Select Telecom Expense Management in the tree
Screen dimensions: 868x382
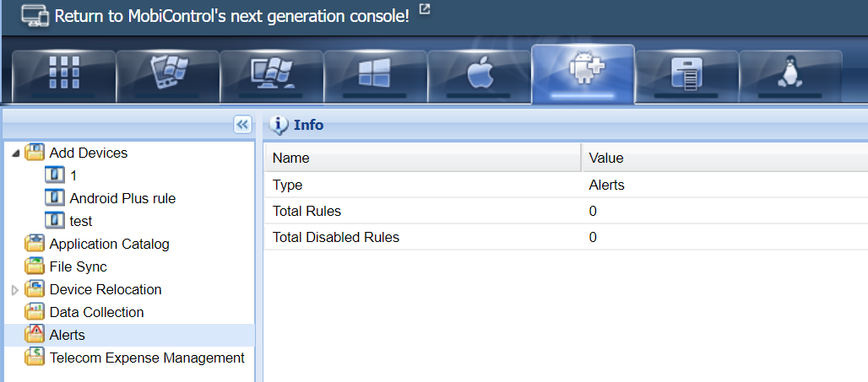click(x=147, y=358)
